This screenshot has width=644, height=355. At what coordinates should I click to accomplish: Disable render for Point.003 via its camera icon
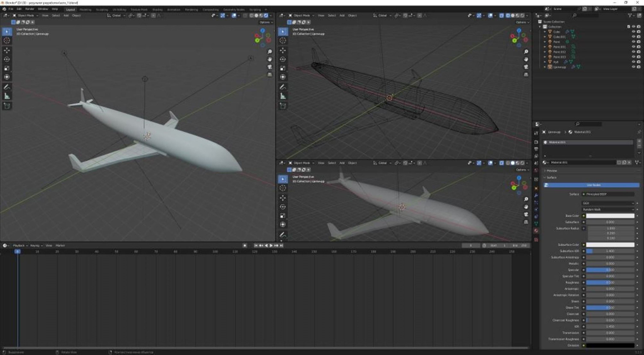pyautogui.click(x=639, y=57)
